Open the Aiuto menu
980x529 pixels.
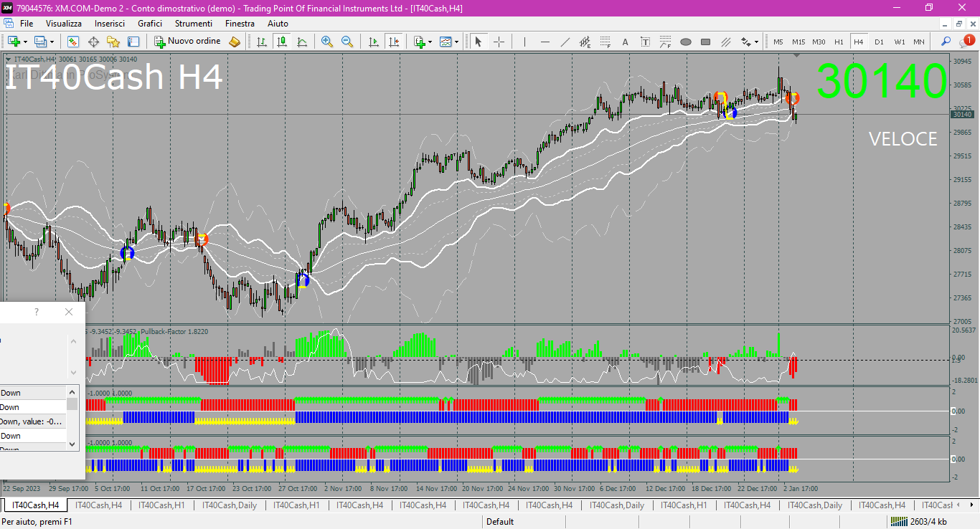(x=278, y=24)
